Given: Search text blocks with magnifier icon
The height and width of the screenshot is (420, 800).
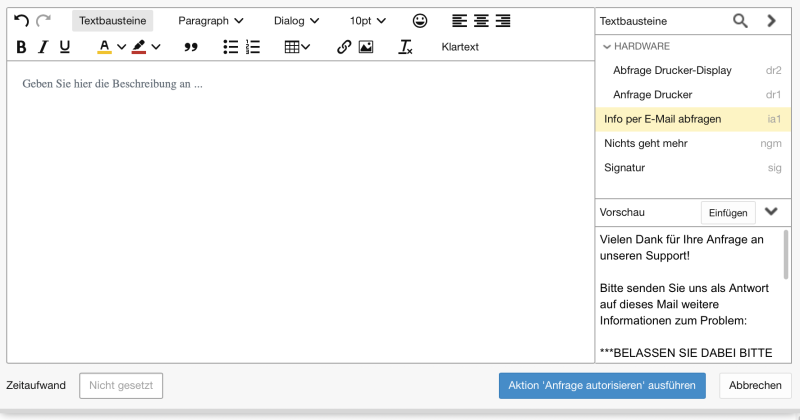Looking at the screenshot, I should pyautogui.click(x=740, y=20).
